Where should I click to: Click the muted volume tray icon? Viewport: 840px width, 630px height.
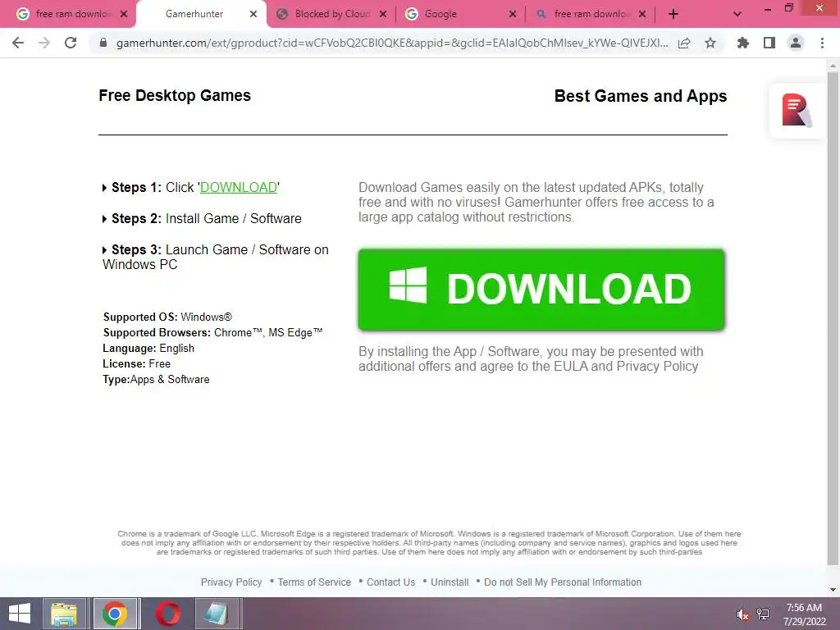pos(742,614)
